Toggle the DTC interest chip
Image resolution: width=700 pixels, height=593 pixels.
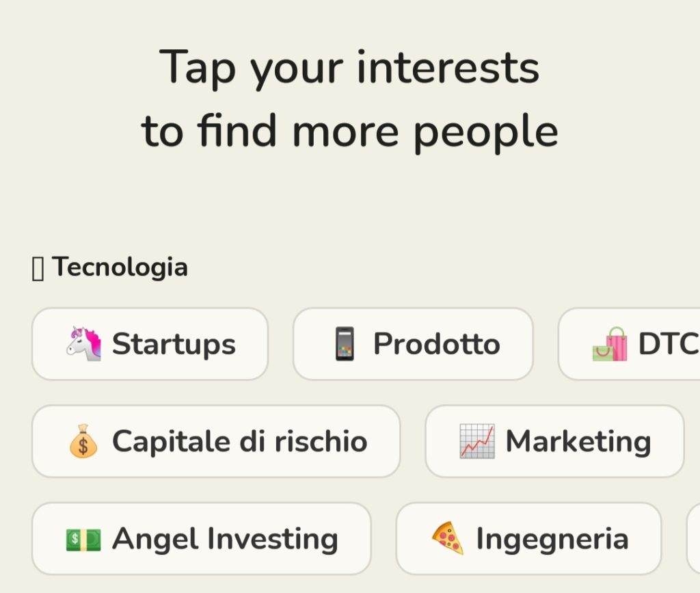pyautogui.click(x=629, y=344)
